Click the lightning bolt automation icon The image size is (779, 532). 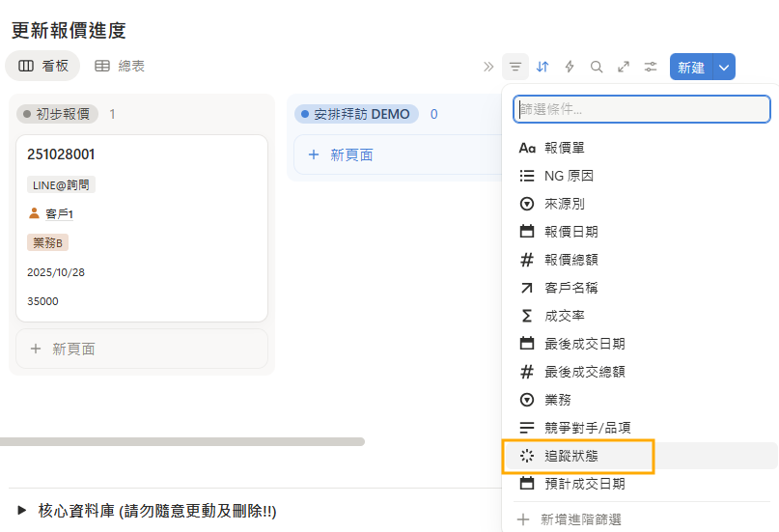570,67
